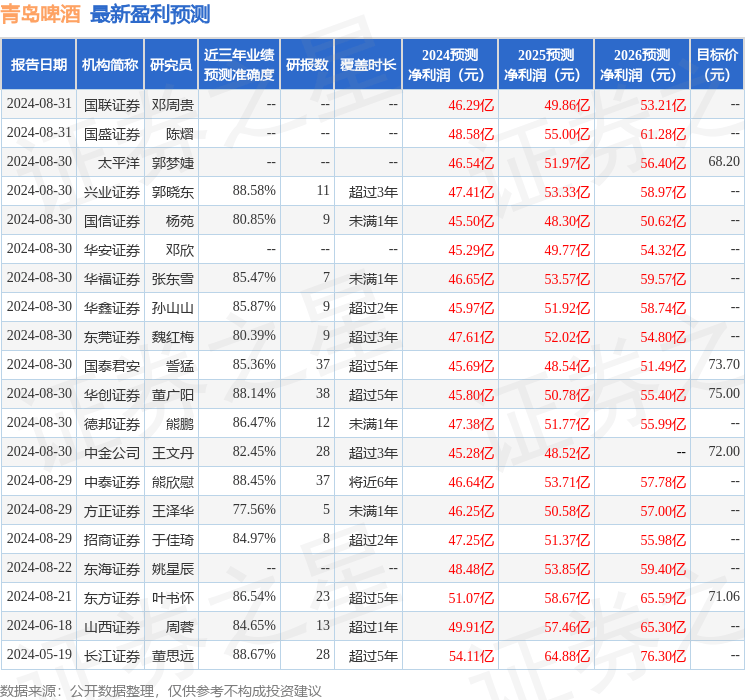
Task: Click the 2024-05-19 date cell
Action: pyautogui.click(x=39, y=654)
